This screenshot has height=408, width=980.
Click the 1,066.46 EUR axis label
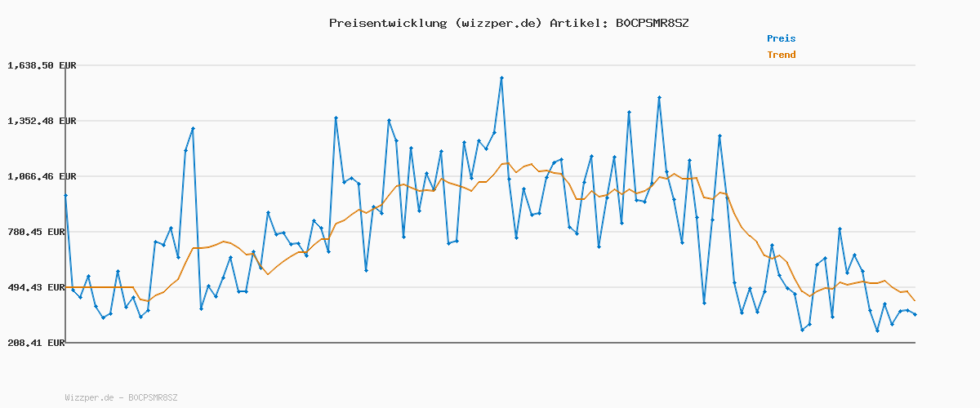(x=42, y=176)
